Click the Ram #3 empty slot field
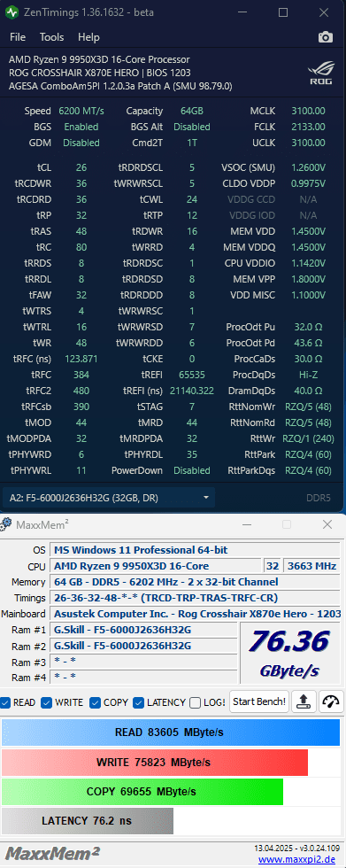This screenshot has height=868, width=346. 143,662
